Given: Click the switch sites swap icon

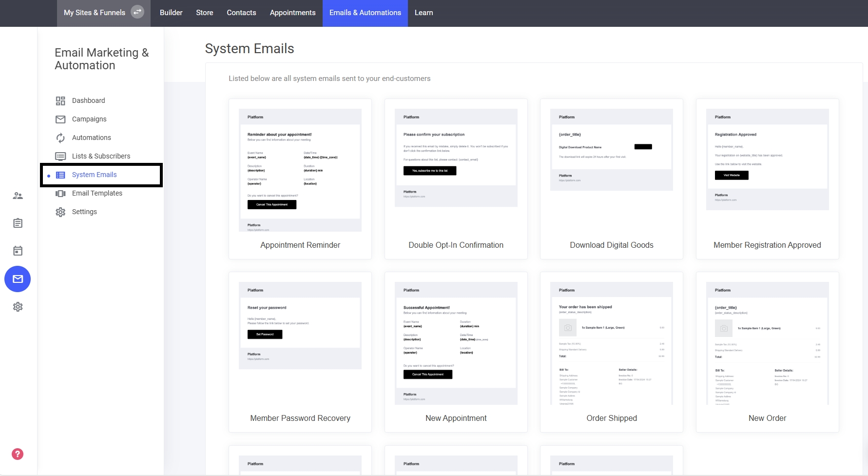Looking at the screenshot, I should pos(137,12).
